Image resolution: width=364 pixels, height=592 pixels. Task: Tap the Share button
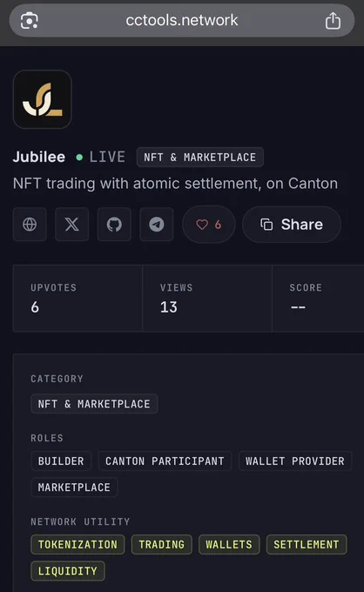tap(292, 225)
